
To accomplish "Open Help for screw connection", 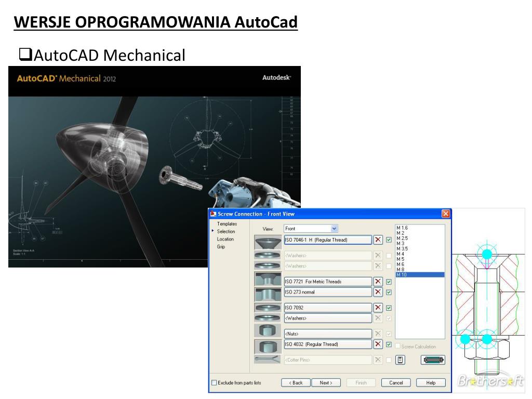I will [431, 383].
